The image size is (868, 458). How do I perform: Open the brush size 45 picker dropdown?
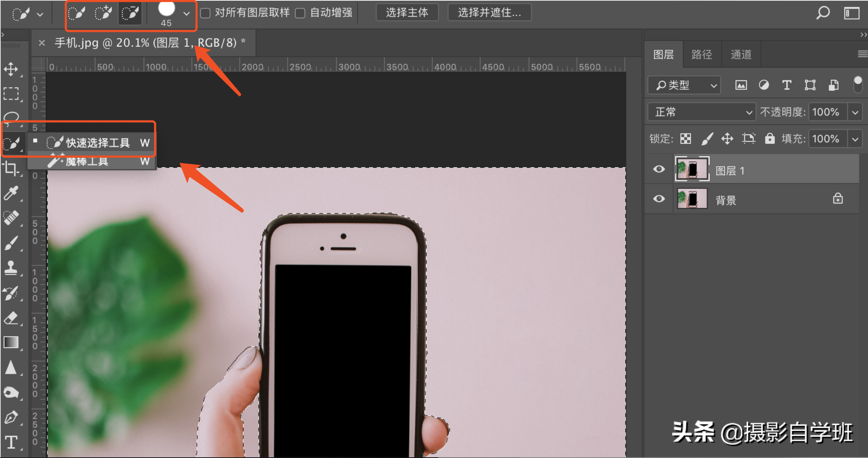point(186,14)
